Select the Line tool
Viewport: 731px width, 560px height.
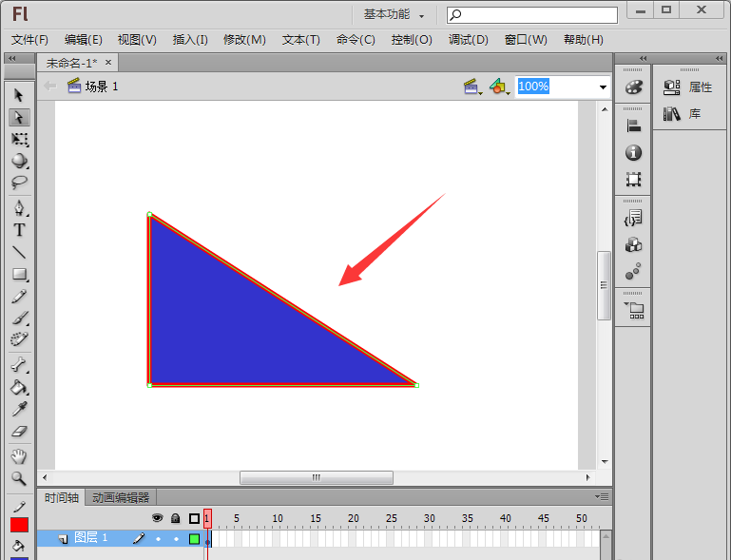pos(19,252)
